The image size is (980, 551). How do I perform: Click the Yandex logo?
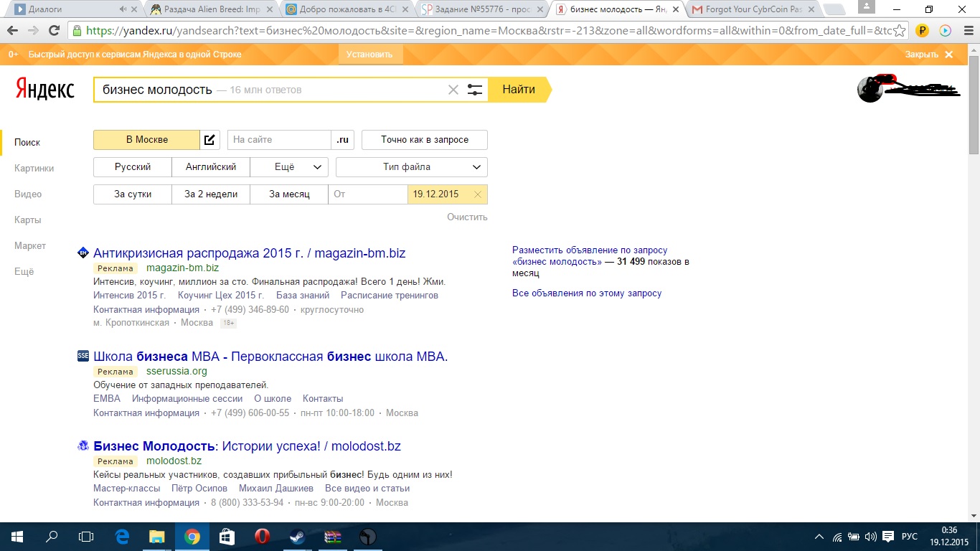44,89
